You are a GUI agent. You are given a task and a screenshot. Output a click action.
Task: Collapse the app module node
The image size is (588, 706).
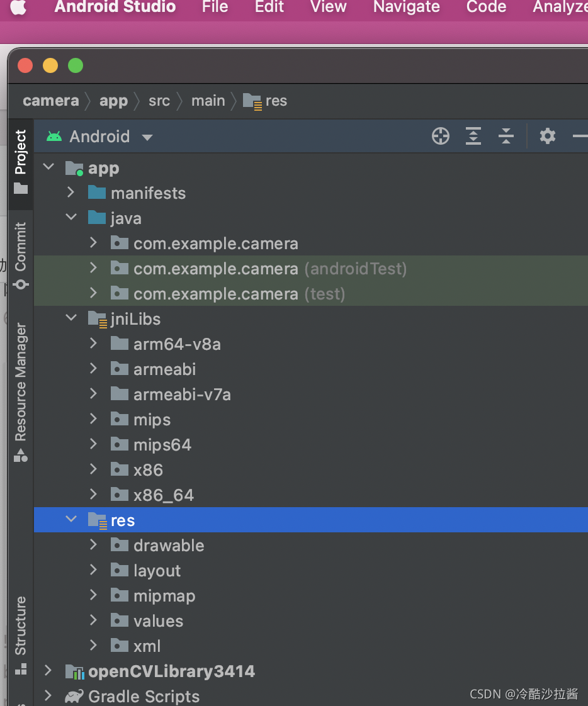tap(48, 167)
